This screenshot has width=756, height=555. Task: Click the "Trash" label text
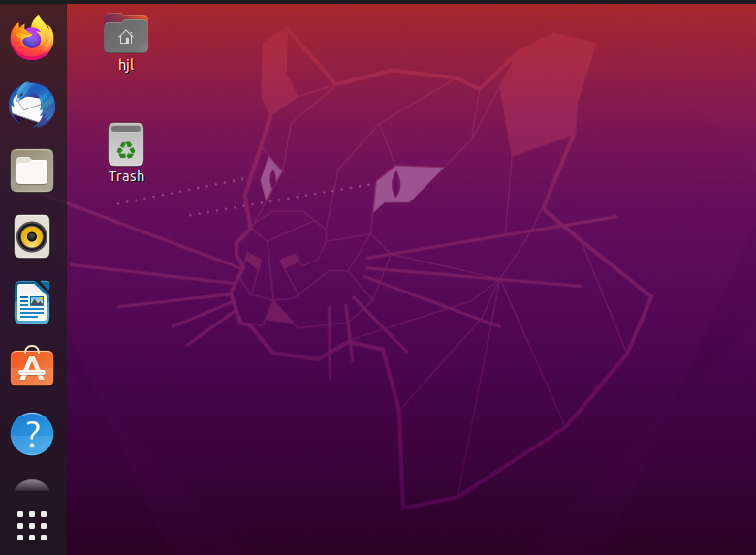click(126, 176)
